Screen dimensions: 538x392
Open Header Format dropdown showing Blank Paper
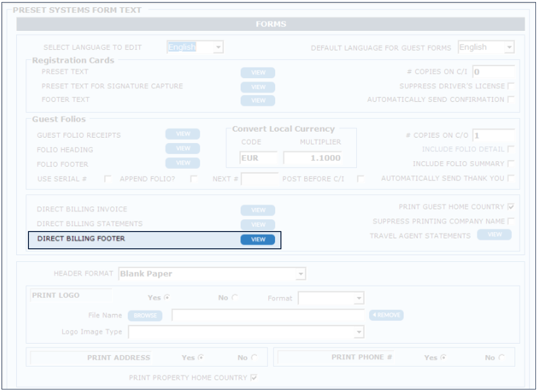click(x=212, y=274)
